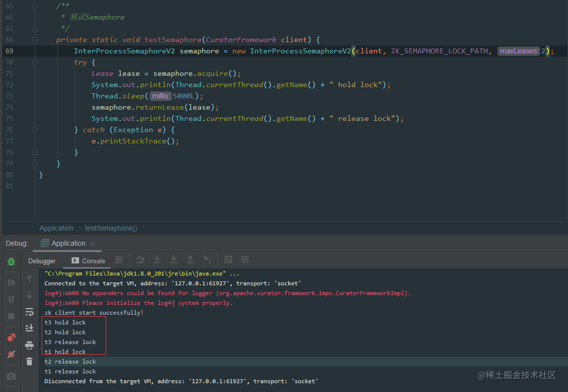Viewport: 568px width, 392px height.
Task: Collapse the testSemaphore method via gutter arrow
Action: coord(34,39)
